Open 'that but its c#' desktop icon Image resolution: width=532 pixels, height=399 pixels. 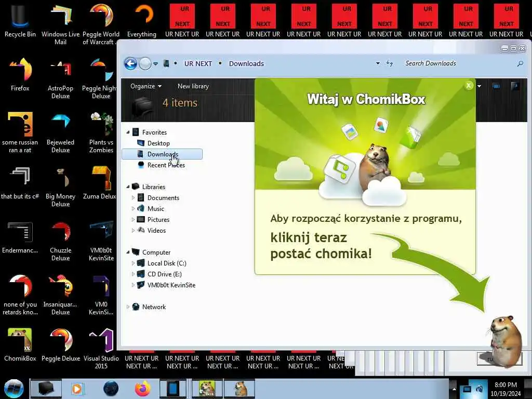click(x=20, y=183)
